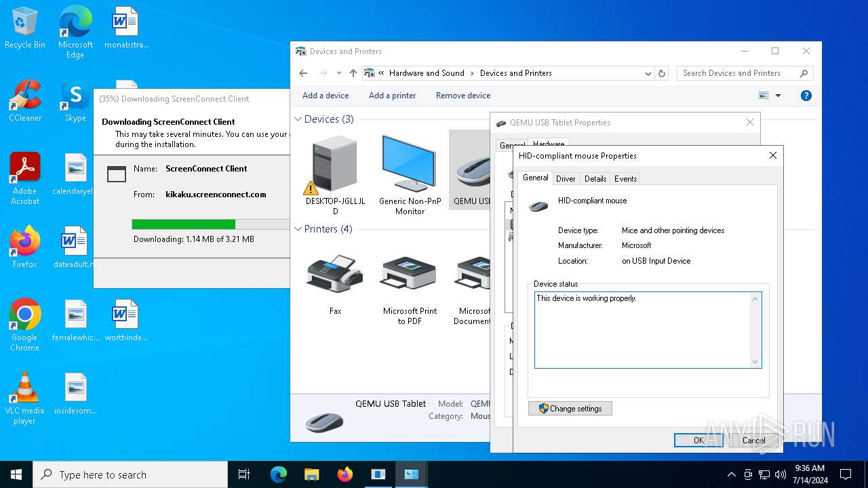Screen dimensions: 868x488
Task: Open Microsoft Edge desktop shortcut
Action: [75, 32]
